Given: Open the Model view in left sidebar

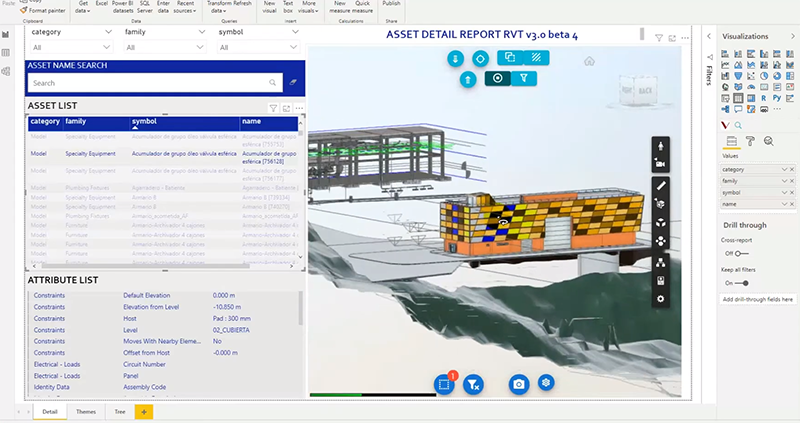Looking at the screenshot, I should coord(6,71).
